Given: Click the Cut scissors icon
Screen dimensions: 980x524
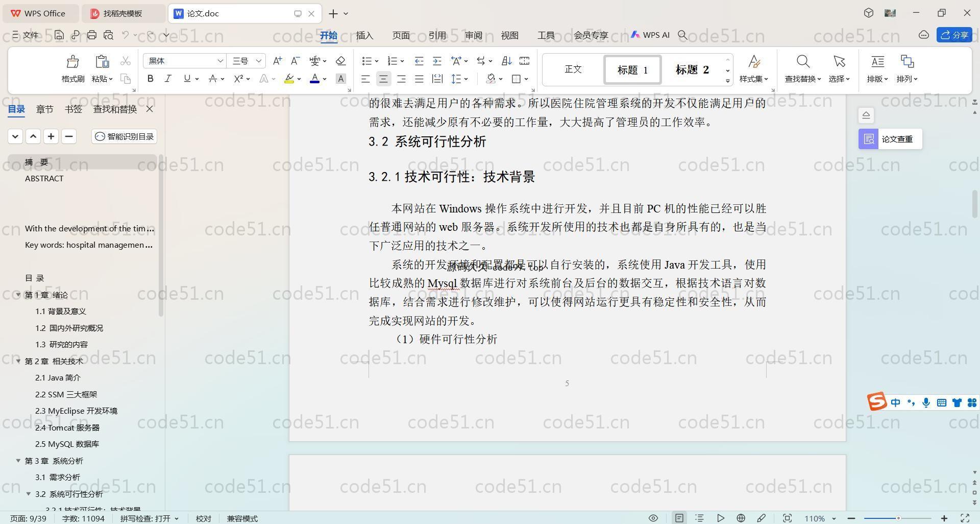Looking at the screenshot, I should [x=125, y=61].
